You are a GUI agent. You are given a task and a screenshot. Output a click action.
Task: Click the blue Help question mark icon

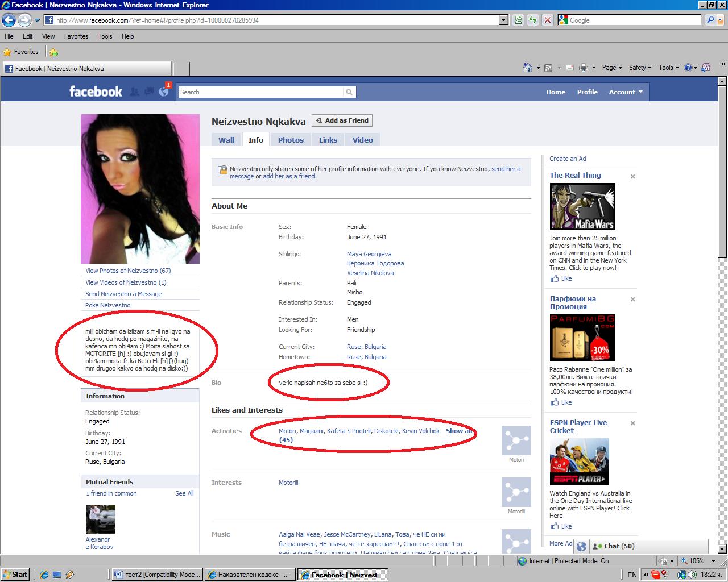pos(688,68)
